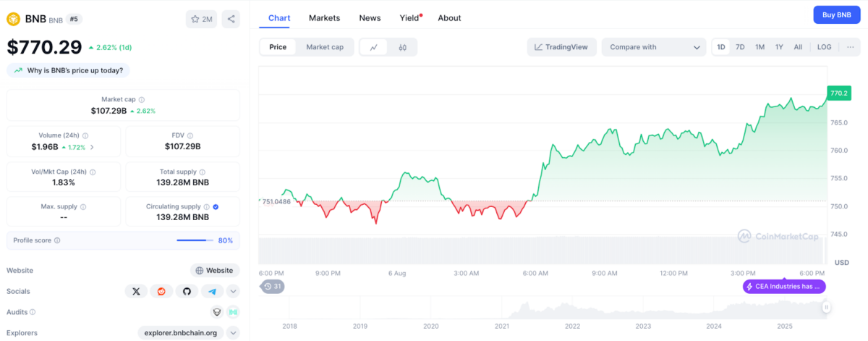Open CEA Industries news marker
The height and width of the screenshot is (341, 868).
point(784,286)
